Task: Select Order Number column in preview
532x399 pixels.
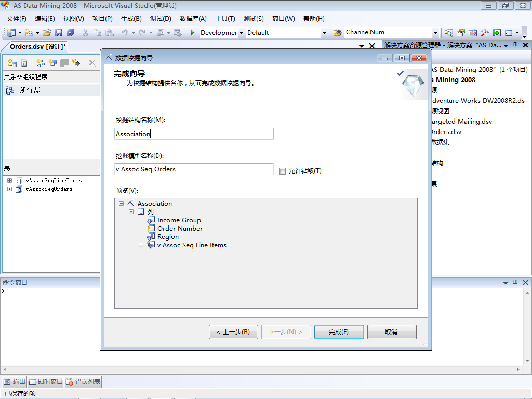Action: 180,229
